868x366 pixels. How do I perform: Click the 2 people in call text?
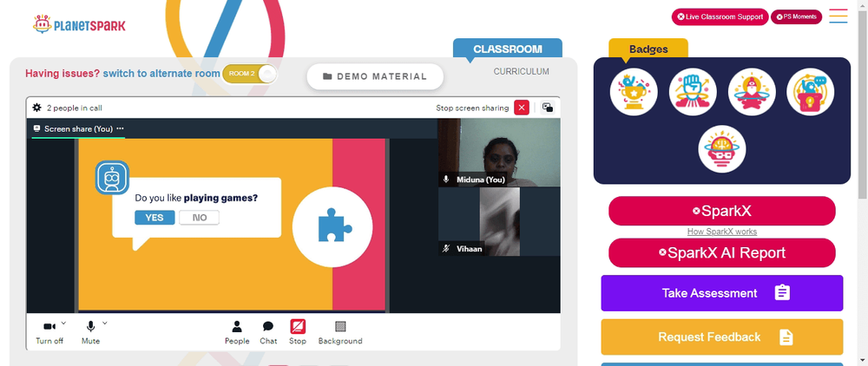click(x=74, y=108)
